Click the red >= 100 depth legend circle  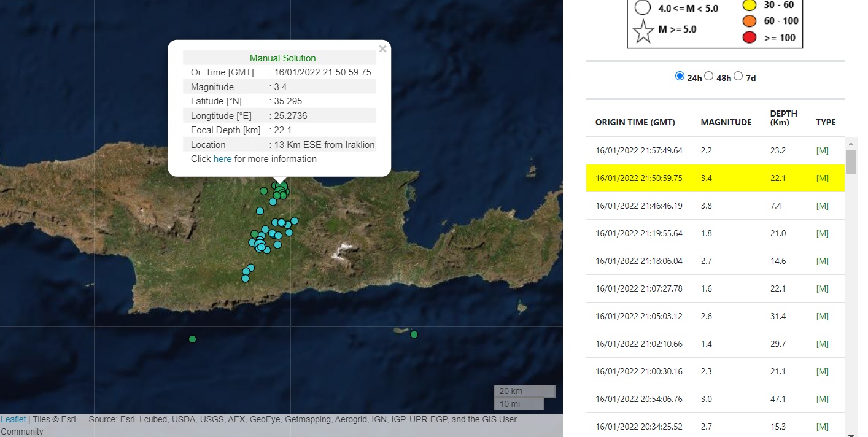(750, 37)
